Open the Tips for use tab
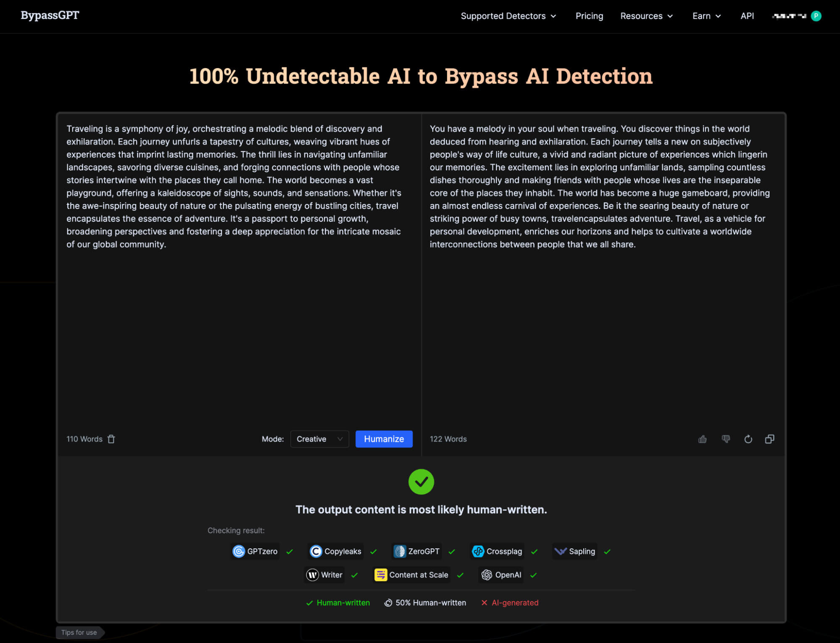840x643 pixels. 79,632
